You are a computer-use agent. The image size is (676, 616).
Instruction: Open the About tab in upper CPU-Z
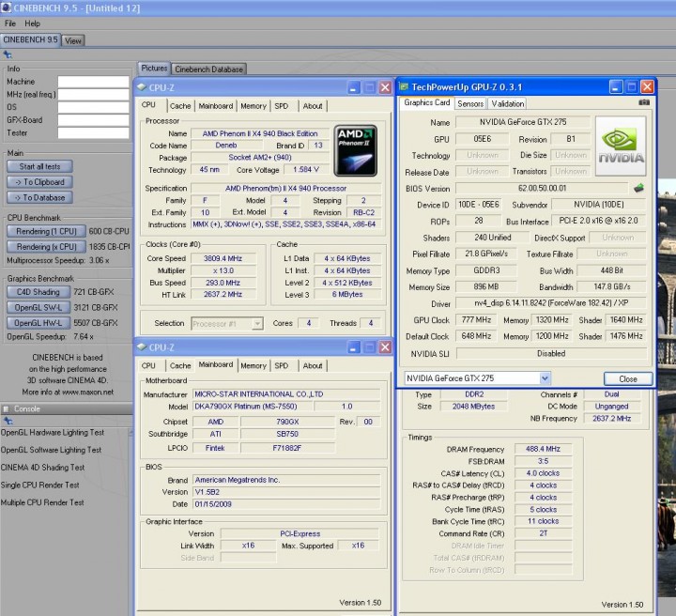(313, 105)
